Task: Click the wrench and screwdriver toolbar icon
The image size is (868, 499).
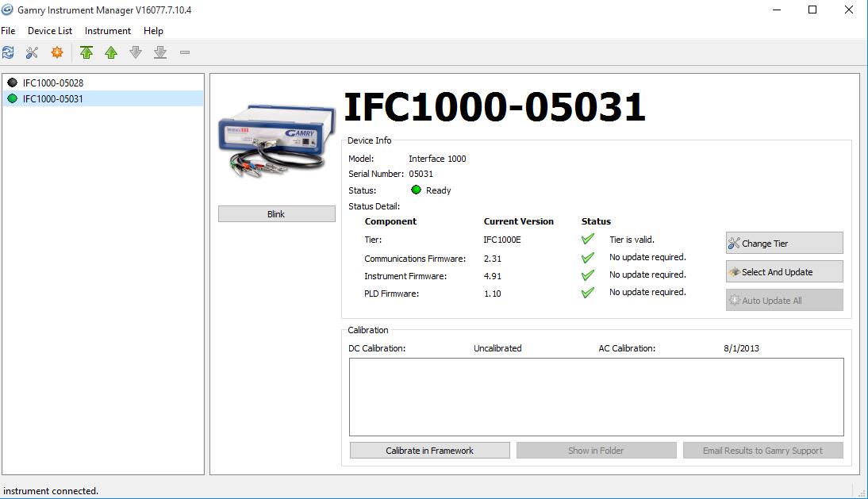Action: pos(32,52)
